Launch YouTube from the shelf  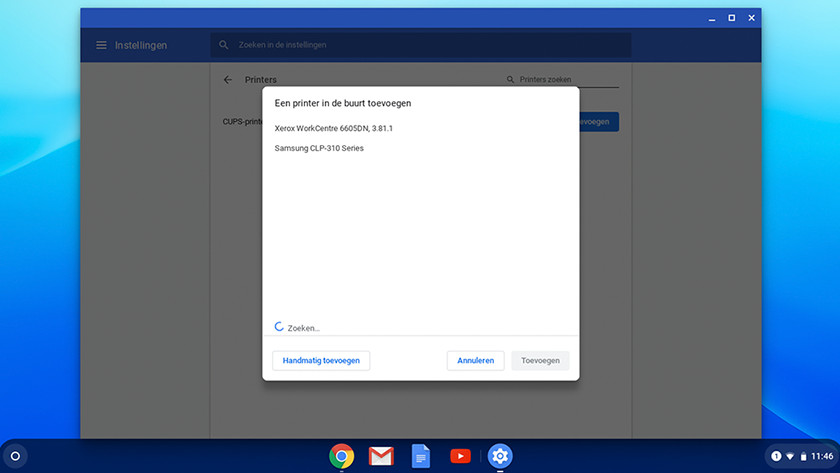click(x=460, y=456)
